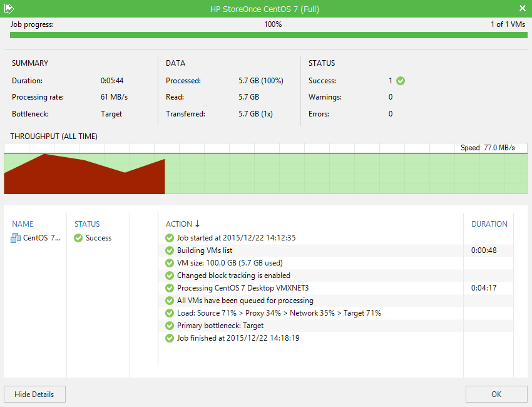Confirm with the OK button
Image resolution: width=532 pixels, height=407 pixels.
point(496,394)
